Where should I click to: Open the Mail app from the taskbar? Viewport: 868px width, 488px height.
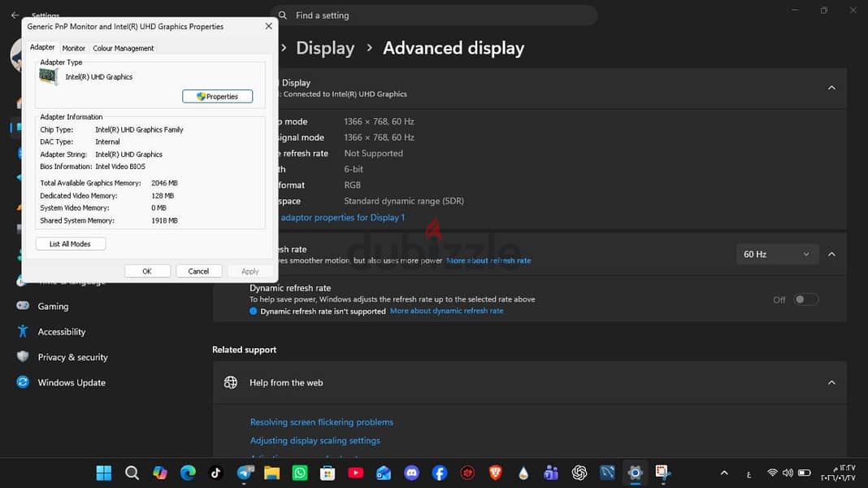pos(384,473)
